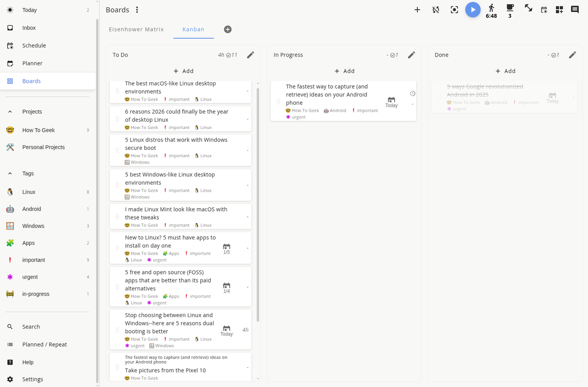This screenshot has height=387, width=588.
Task: Open the notes panel via the speech bubble icon
Action: (x=574, y=9)
